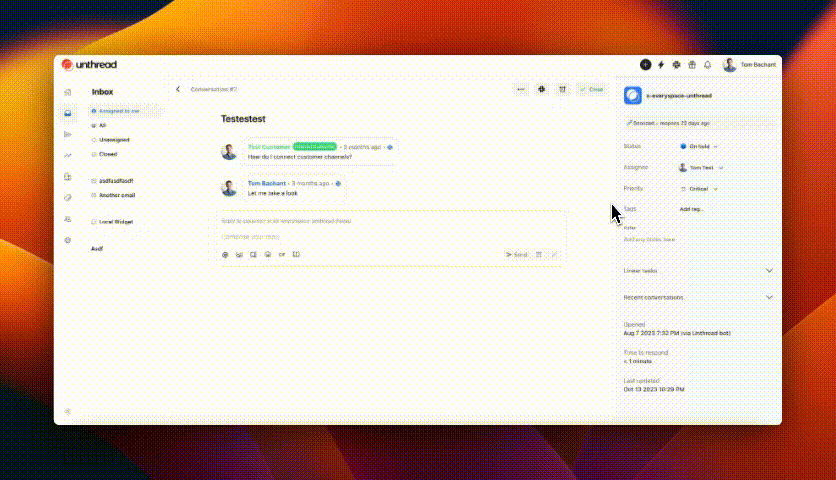
Task: Open the analytics line-chart icon in sidebar
Action: [x=68, y=156]
